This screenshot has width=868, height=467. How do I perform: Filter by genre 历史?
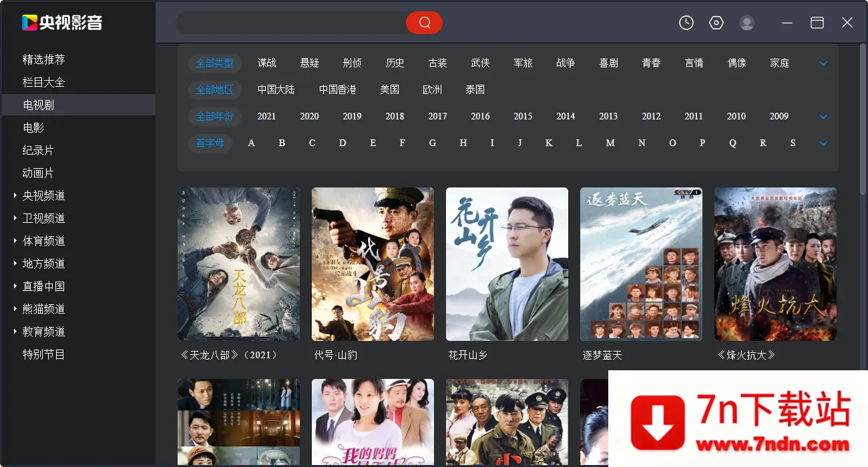pyautogui.click(x=395, y=63)
